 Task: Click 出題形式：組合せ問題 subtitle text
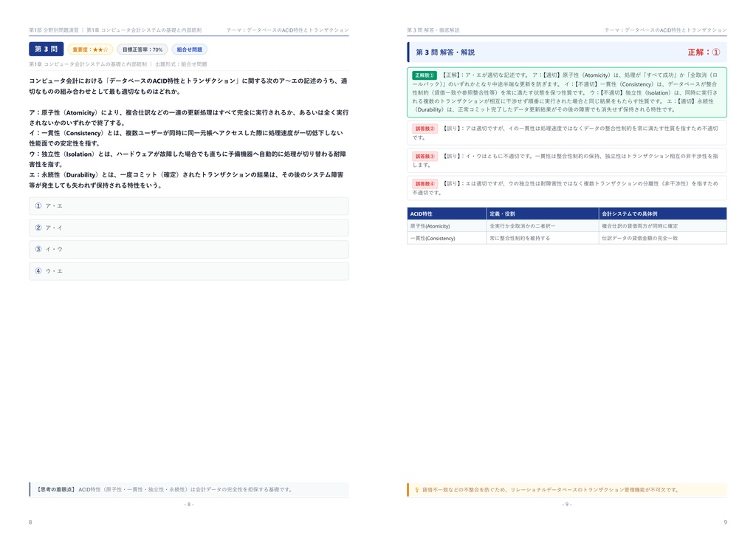coord(182,64)
